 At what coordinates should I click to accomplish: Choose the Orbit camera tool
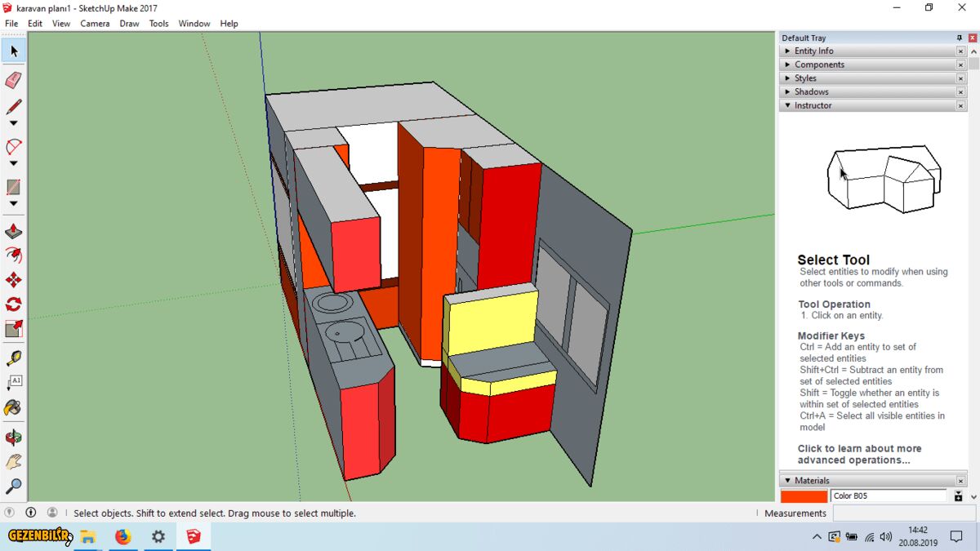pos(13,438)
